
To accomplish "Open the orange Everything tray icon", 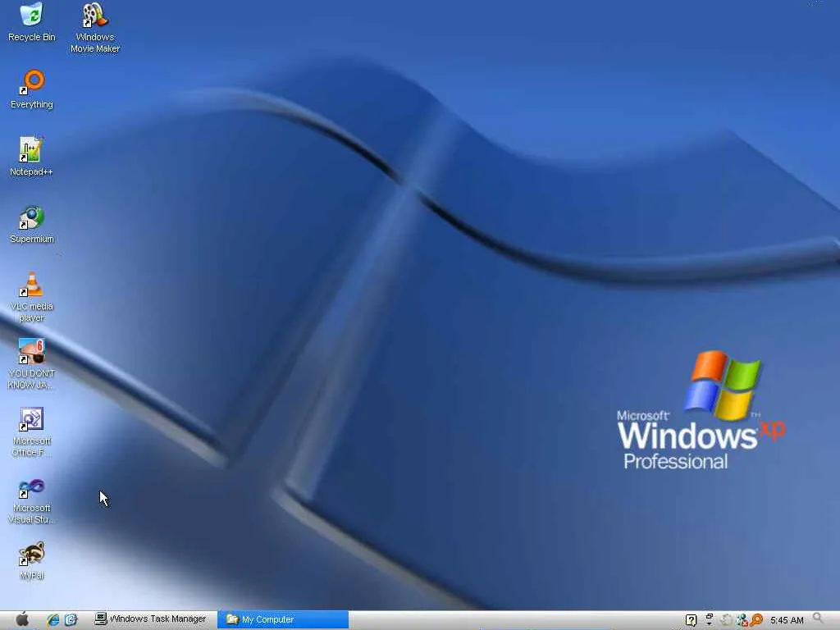I will (756, 620).
